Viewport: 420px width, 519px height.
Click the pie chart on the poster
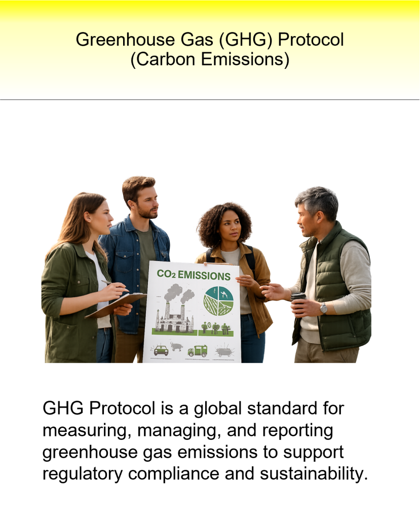point(218,301)
